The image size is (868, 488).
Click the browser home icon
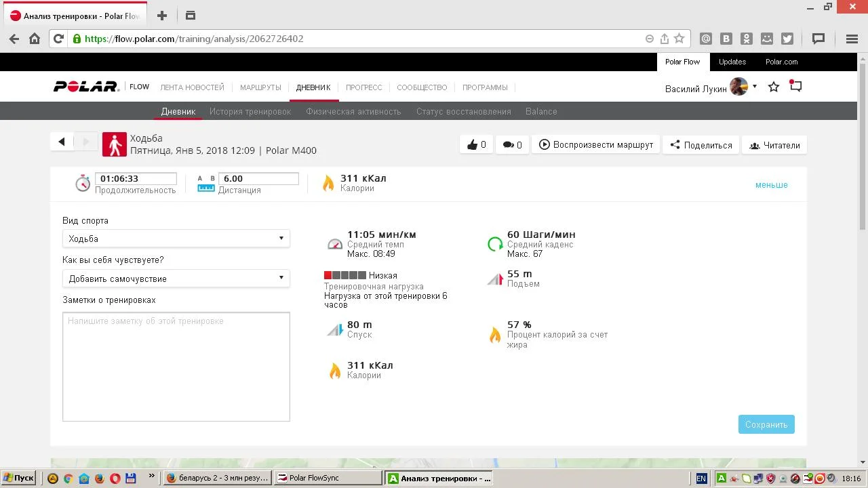35,39
